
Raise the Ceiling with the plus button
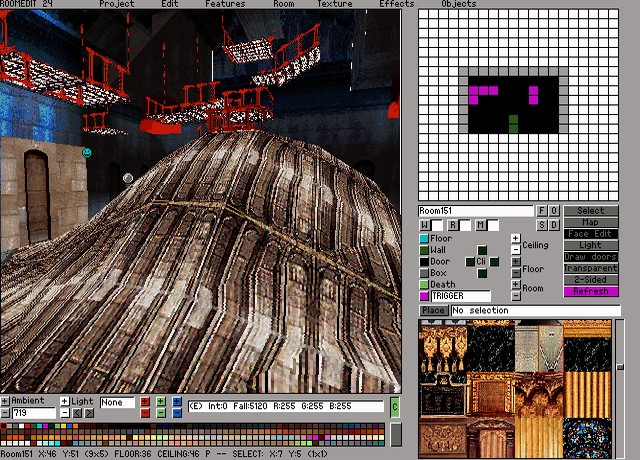click(516, 239)
